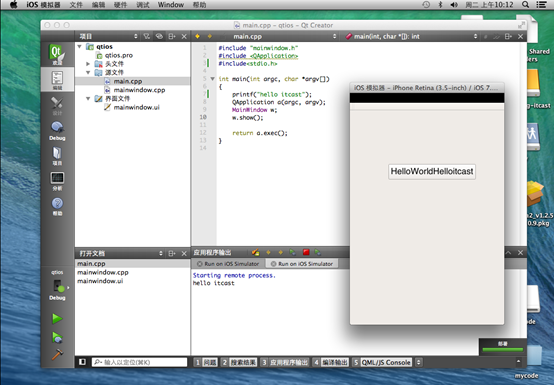The image size is (554, 385).
Task: Select main.cpp in project tree
Action: tap(128, 81)
